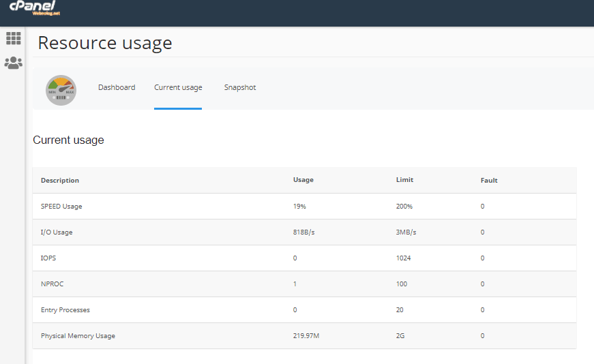Click the 818B/s I/O usage value
This screenshot has height=364, width=594.
(x=303, y=232)
